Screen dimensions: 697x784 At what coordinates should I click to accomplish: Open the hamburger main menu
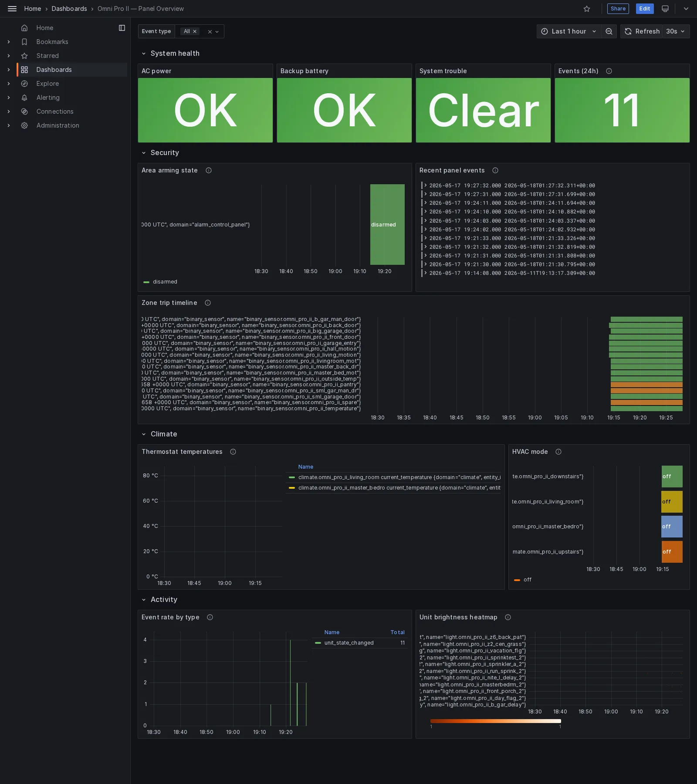(x=12, y=9)
